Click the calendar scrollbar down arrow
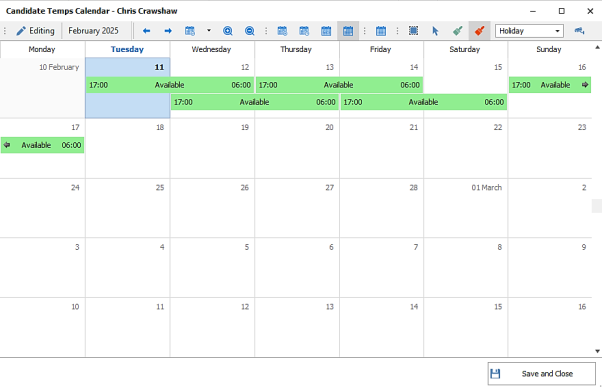 (597, 351)
